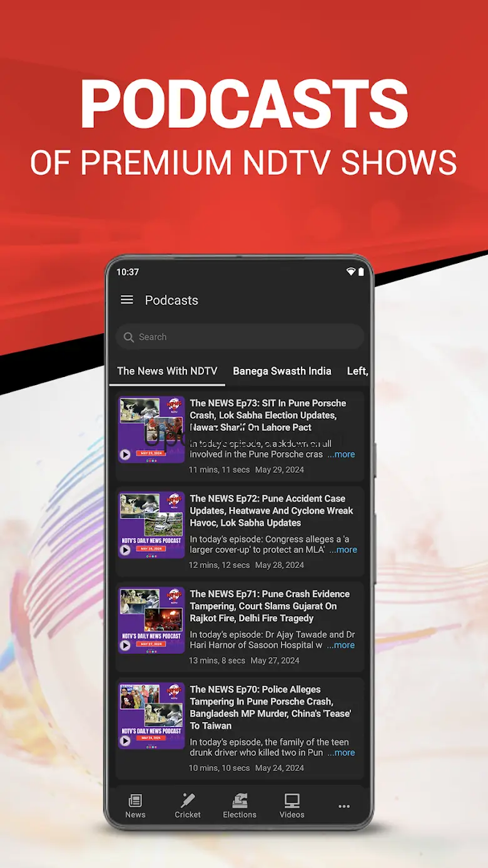Open Ep71 episode thumbnail image
Image resolution: width=488 pixels, height=868 pixels.
(x=152, y=620)
